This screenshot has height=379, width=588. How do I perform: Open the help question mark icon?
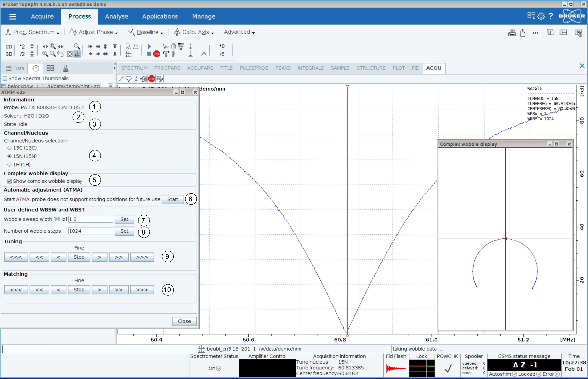click(x=551, y=16)
